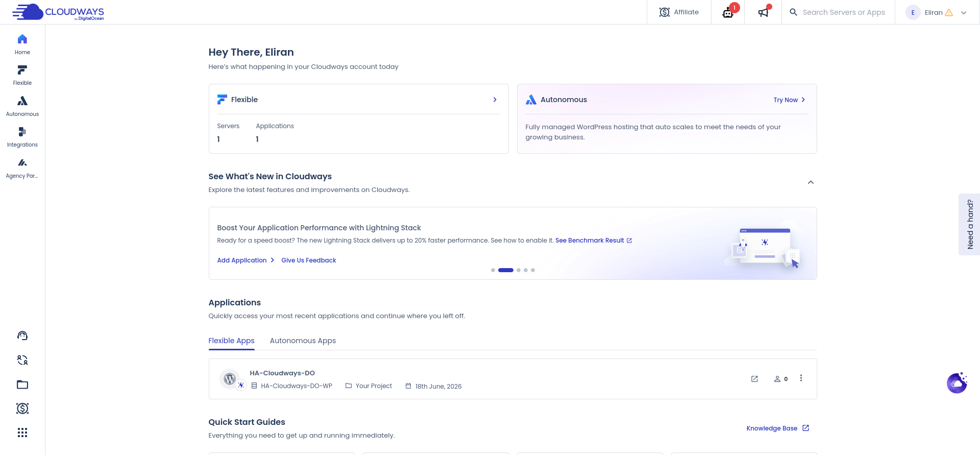
Task: Click HA-Cloudways-DO-WP server name
Action: pos(297,386)
